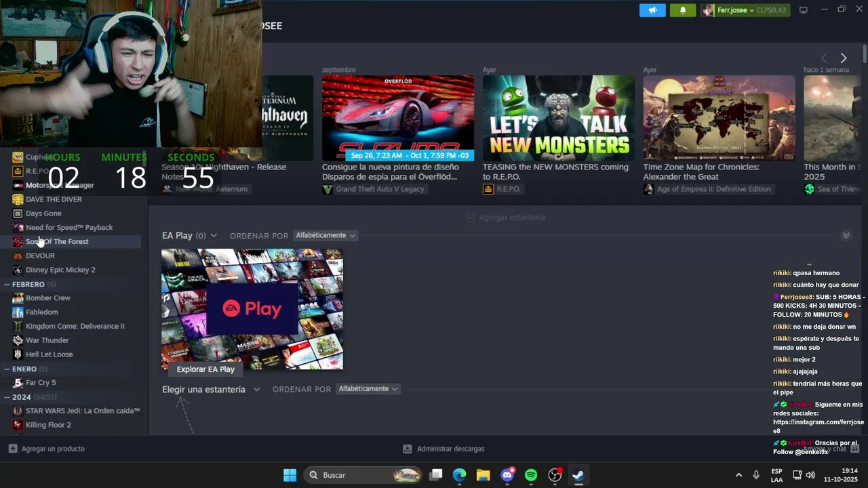This screenshot has width=868, height=488.
Task: Open Spotify from the taskbar
Action: (x=531, y=475)
